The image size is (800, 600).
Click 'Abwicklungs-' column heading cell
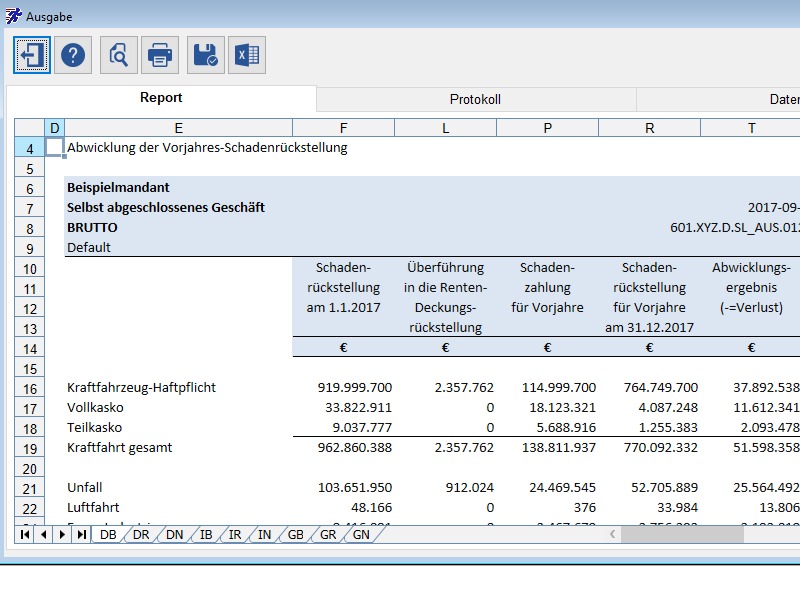(x=751, y=267)
